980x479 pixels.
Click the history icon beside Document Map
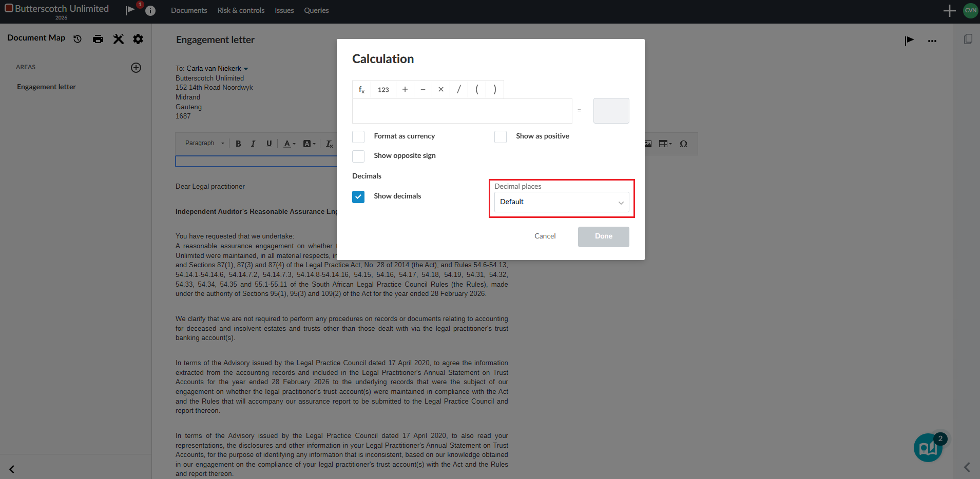(78, 39)
